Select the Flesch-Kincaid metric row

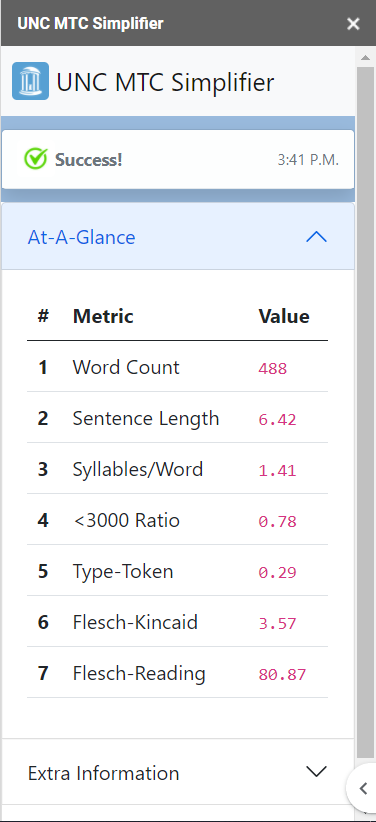pos(177,622)
